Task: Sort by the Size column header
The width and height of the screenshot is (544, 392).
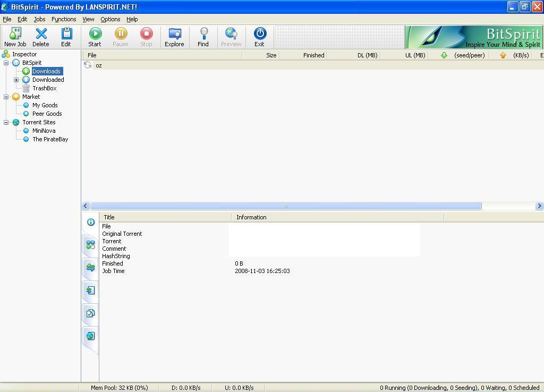Action: click(x=260, y=55)
